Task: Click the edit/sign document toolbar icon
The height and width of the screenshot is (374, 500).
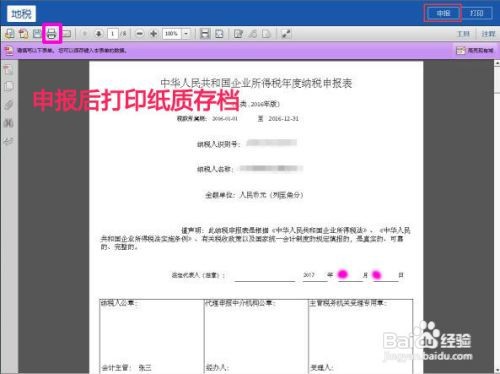Action: coord(238,34)
